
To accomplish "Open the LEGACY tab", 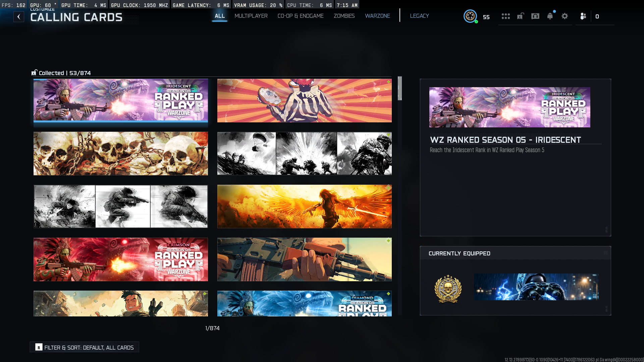I will click(419, 16).
